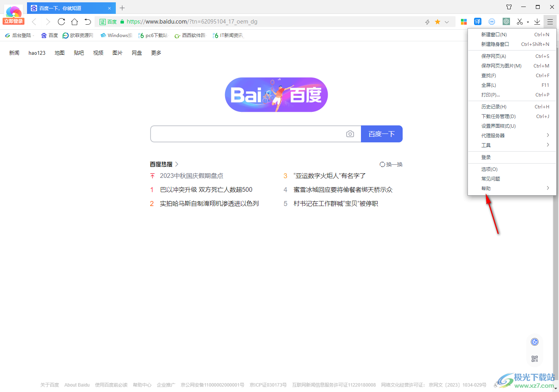
Task: Toggle the hamburger main menu
Action: pyautogui.click(x=550, y=22)
